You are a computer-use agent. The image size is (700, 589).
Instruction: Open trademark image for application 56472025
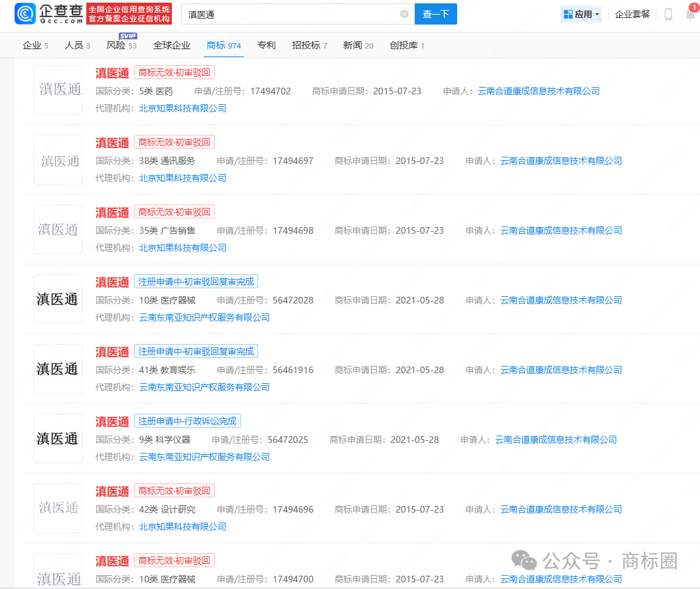pos(58,438)
